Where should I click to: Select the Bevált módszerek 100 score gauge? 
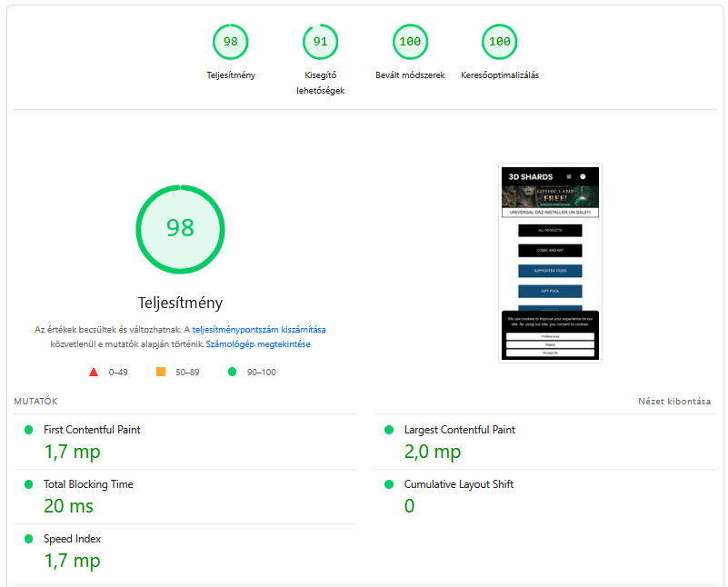click(410, 42)
